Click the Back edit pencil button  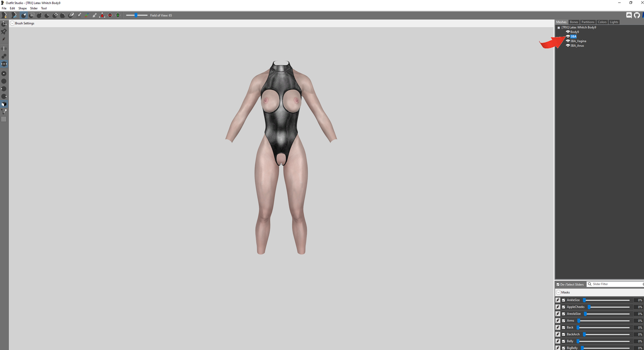pos(558,327)
